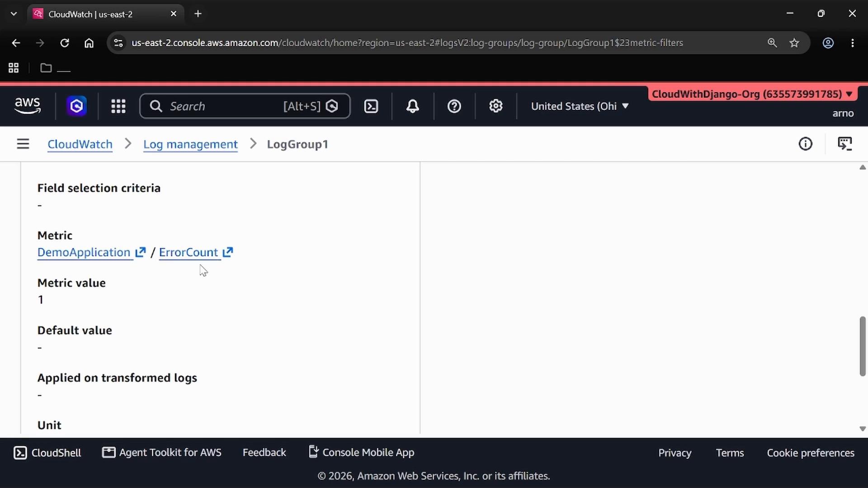Open the settings gear in AWS header
This screenshot has height=488, width=868.
(x=496, y=106)
